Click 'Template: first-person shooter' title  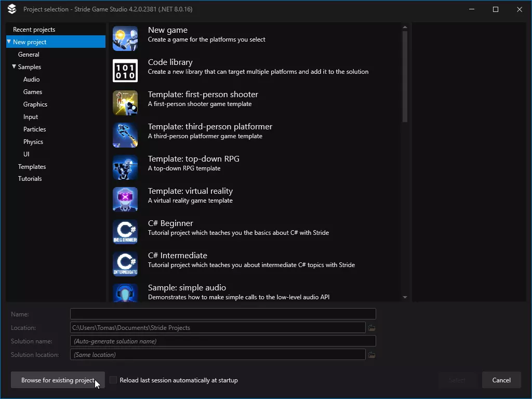point(203,95)
